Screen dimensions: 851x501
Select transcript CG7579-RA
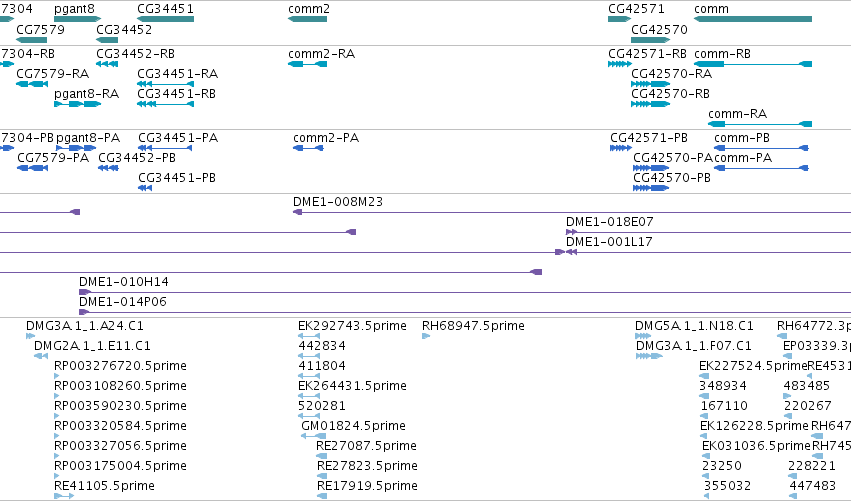pyautogui.click(x=32, y=84)
